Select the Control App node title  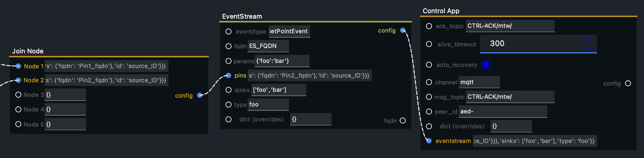coord(441,11)
